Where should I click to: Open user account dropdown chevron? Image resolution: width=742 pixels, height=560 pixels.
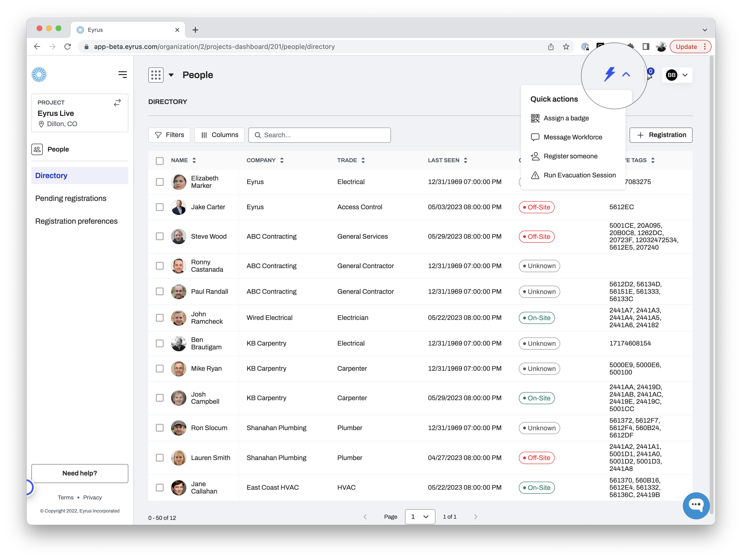[x=685, y=75]
